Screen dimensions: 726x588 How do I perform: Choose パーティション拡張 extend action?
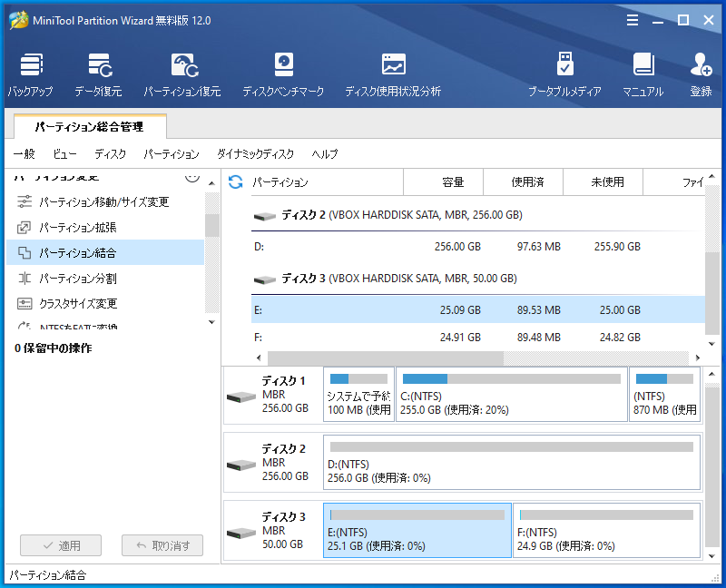pyautogui.click(x=104, y=228)
